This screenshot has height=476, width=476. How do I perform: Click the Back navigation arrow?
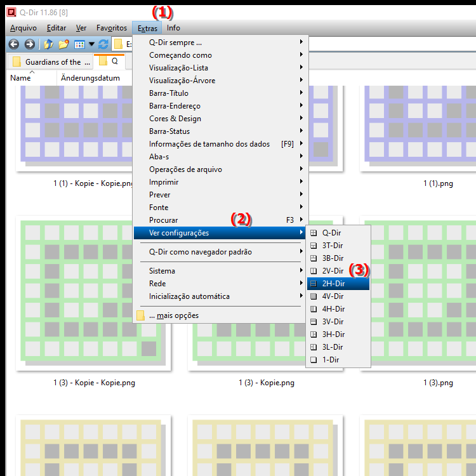click(14, 44)
